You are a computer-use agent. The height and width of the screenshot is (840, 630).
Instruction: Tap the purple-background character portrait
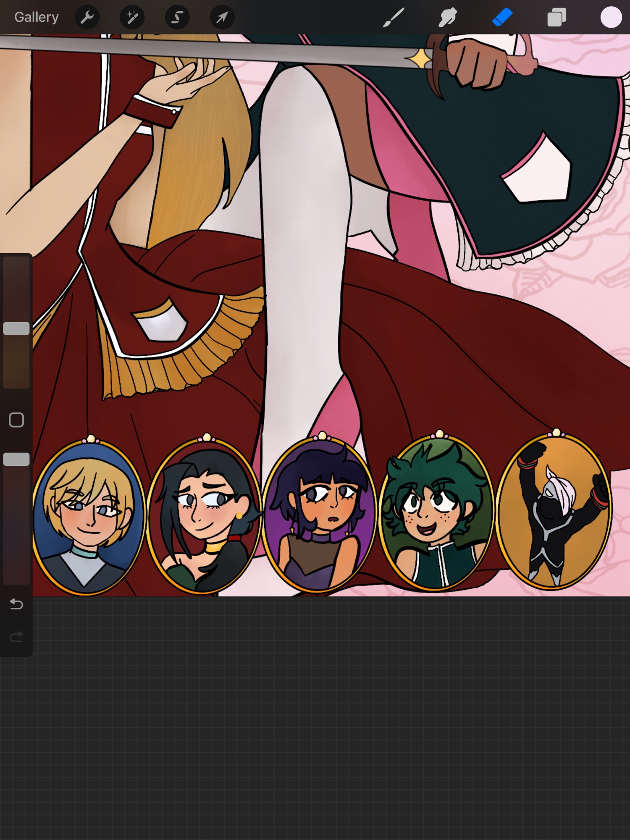319,514
